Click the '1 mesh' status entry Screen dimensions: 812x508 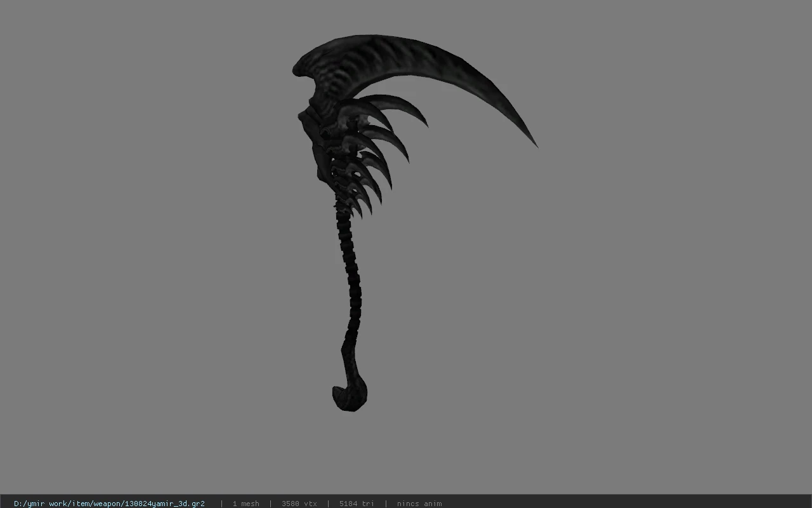click(x=246, y=504)
